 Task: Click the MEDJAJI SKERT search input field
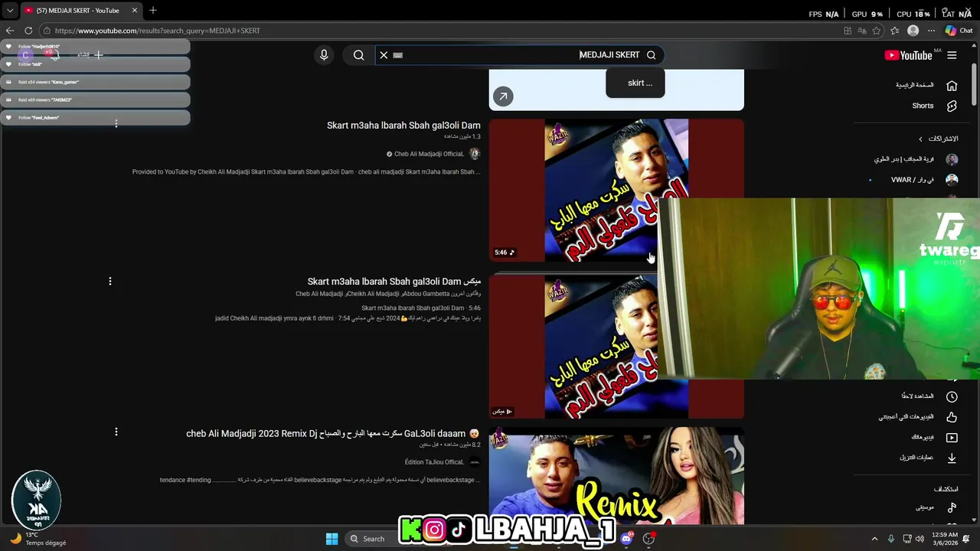(x=519, y=55)
